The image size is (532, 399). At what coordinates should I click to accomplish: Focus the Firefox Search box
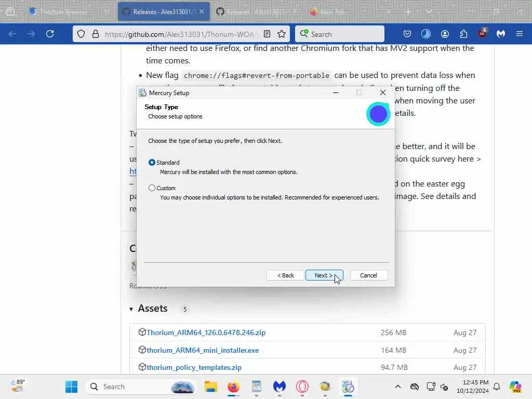point(340,34)
